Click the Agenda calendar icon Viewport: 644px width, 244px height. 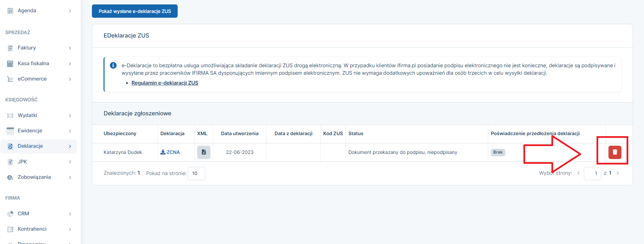(x=10, y=11)
